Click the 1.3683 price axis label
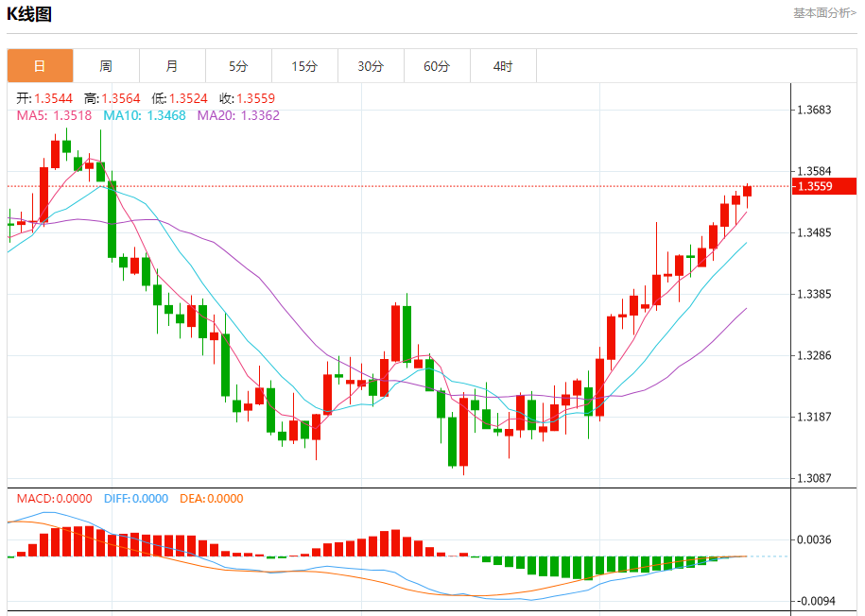Viewport: 865px width, 616px height. (x=814, y=110)
